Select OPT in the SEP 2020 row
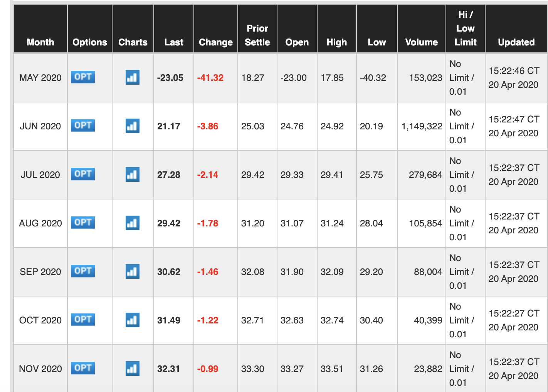548x392 pixels. 83,271
